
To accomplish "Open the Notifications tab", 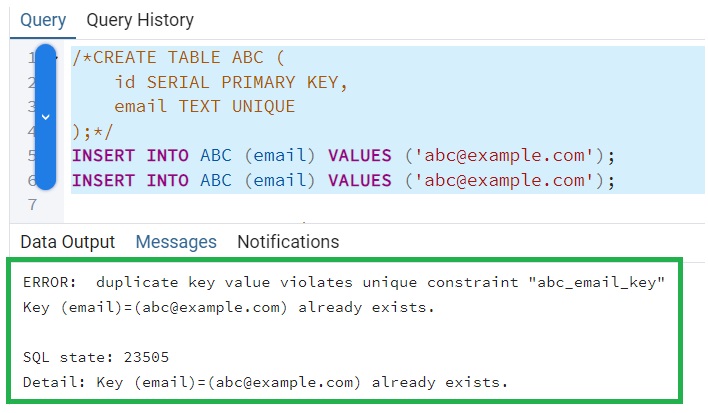I will click(x=288, y=242).
